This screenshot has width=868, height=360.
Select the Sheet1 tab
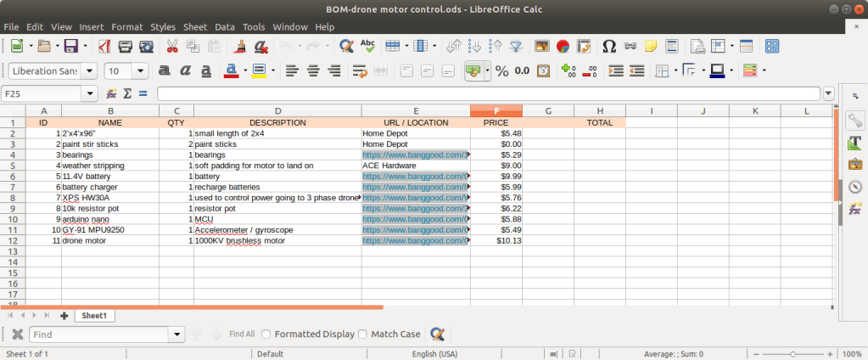pos(94,315)
